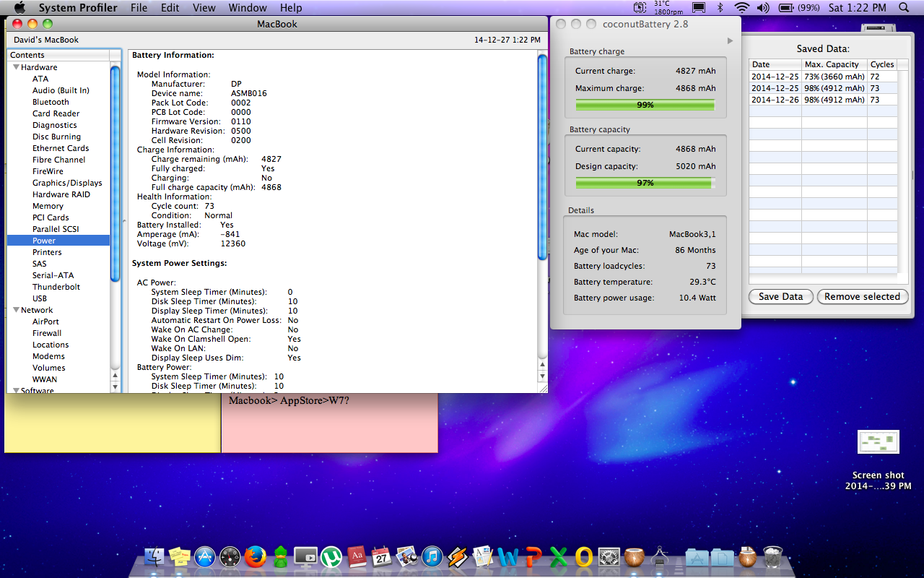The width and height of the screenshot is (924, 578).
Task: Select AirPort under Network
Action: (x=58, y=322)
